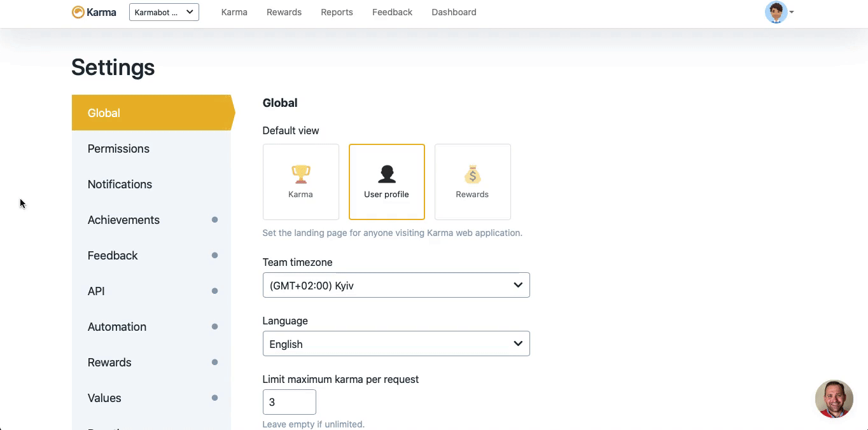Open Rewards settings in the sidebar

(x=151, y=362)
